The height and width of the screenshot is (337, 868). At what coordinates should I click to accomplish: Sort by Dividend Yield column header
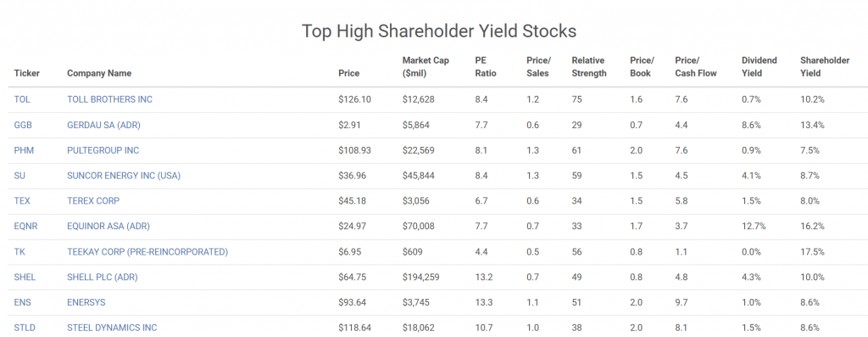pyautogui.click(x=759, y=66)
